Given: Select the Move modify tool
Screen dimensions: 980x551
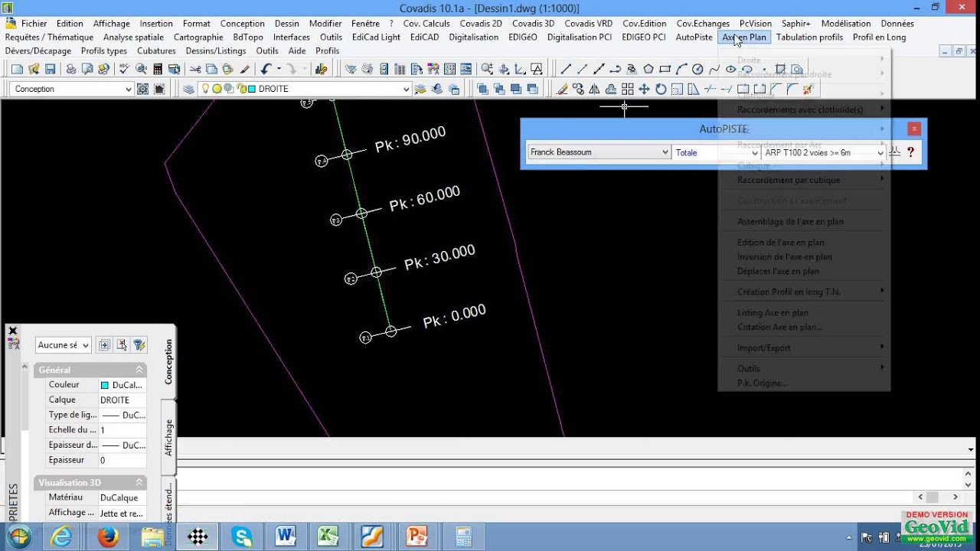Looking at the screenshot, I should coord(644,89).
